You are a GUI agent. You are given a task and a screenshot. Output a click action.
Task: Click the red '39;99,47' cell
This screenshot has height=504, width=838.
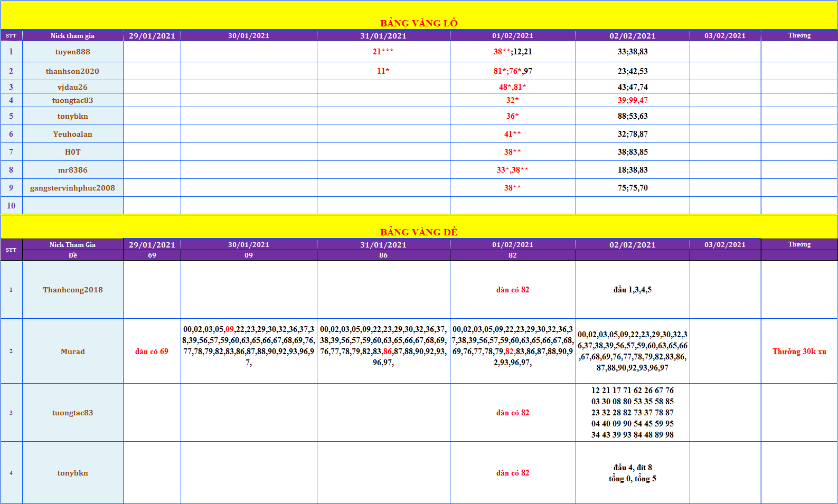tap(633, 100)
